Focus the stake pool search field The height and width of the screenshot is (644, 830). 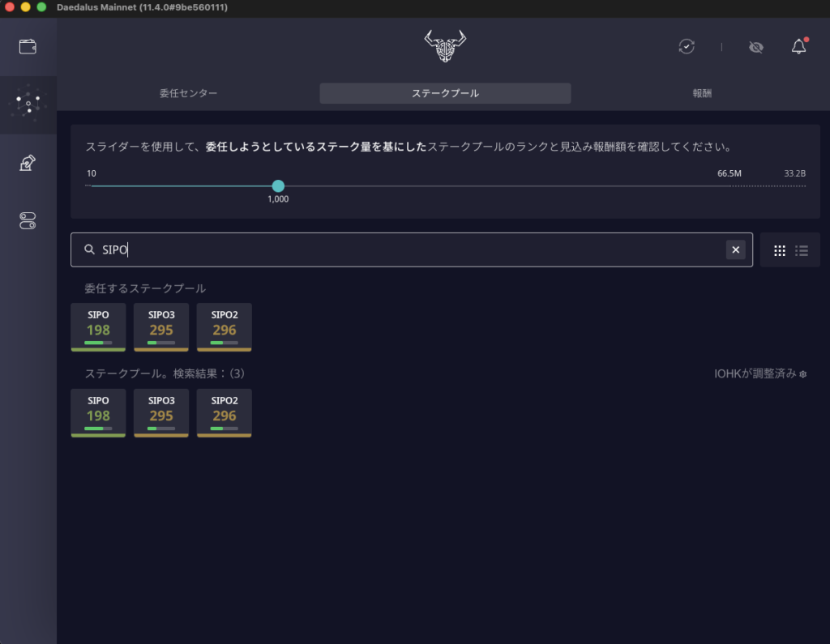click(411, 249)
